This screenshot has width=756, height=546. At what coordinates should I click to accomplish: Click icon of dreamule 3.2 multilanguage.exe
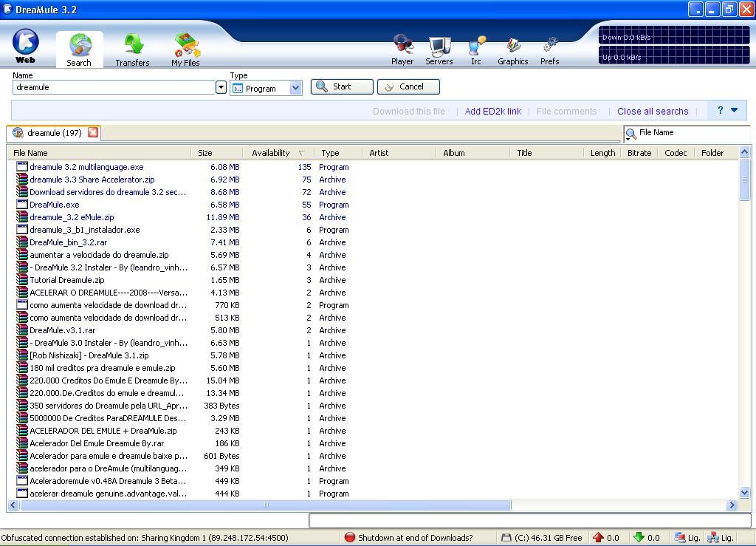coord(21,167)
